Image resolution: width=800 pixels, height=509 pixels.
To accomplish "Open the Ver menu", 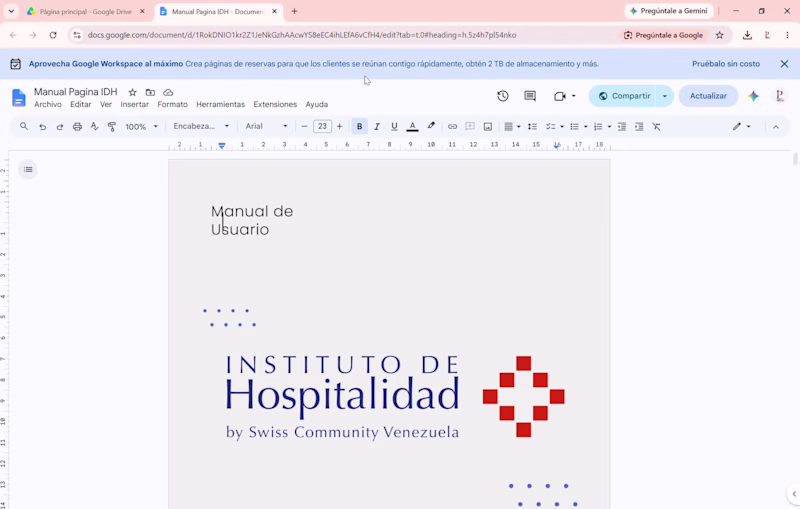I will pyautogui.click(x=106, y=105).
